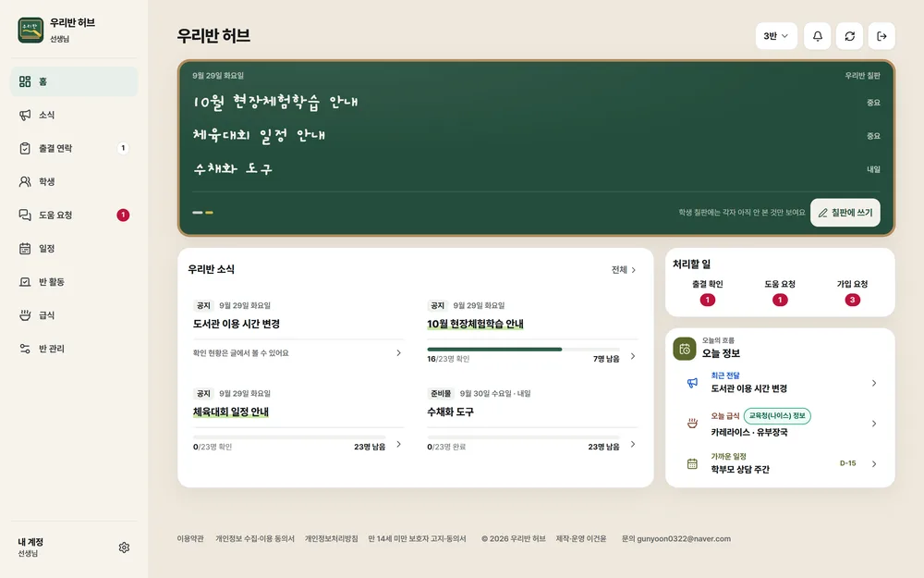This screenshot has width=924, height=578.
Task: Expand chevron next to 7명 남음
Action: [x=632, y=356]
